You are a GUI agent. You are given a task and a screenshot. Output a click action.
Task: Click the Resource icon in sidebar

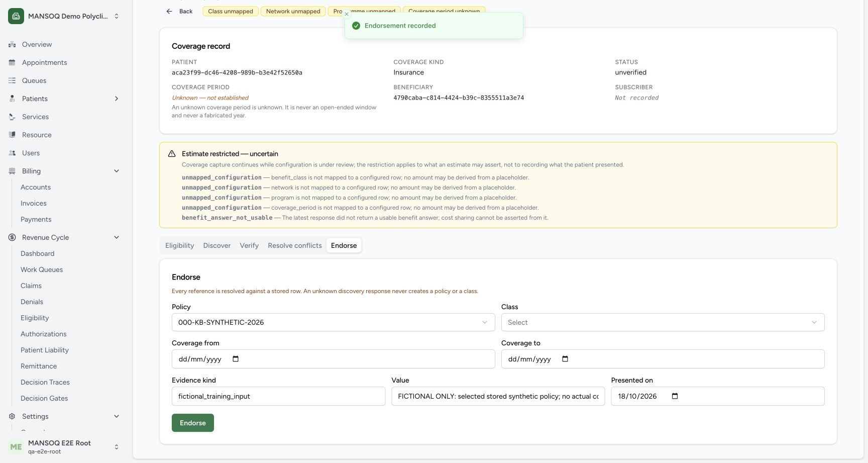coord(12,135)
